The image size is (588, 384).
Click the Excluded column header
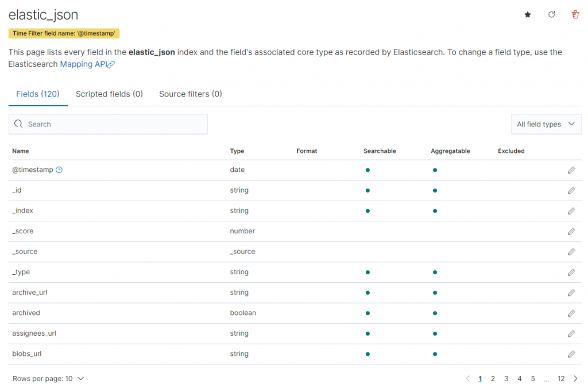[x=511, y=151]
